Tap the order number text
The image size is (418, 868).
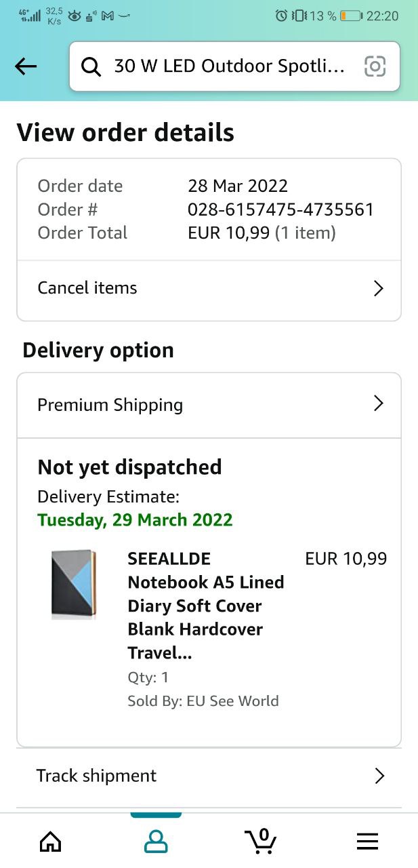click(x=280, y=210)
